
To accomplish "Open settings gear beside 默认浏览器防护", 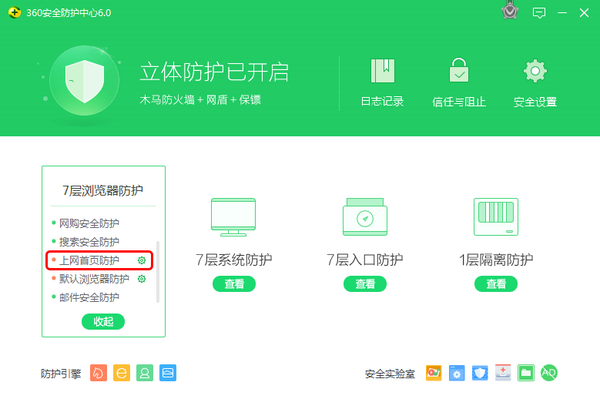I will tap(142, 279).
